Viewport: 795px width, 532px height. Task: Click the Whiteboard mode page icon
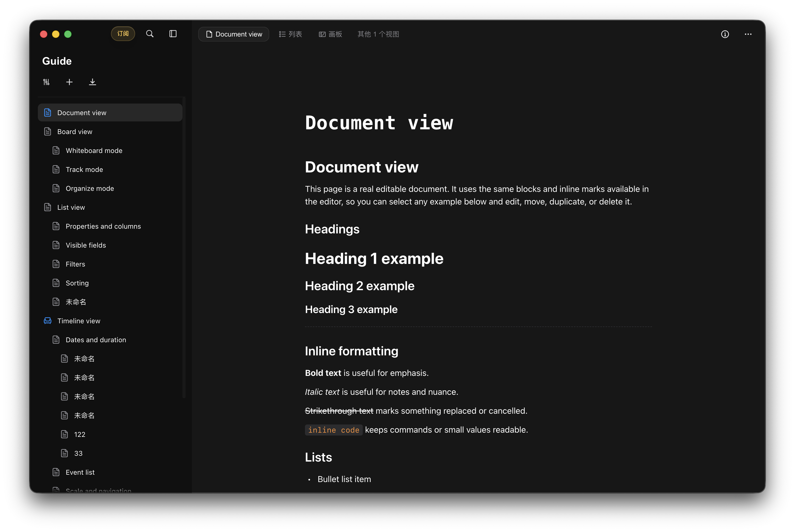(56, 150)
